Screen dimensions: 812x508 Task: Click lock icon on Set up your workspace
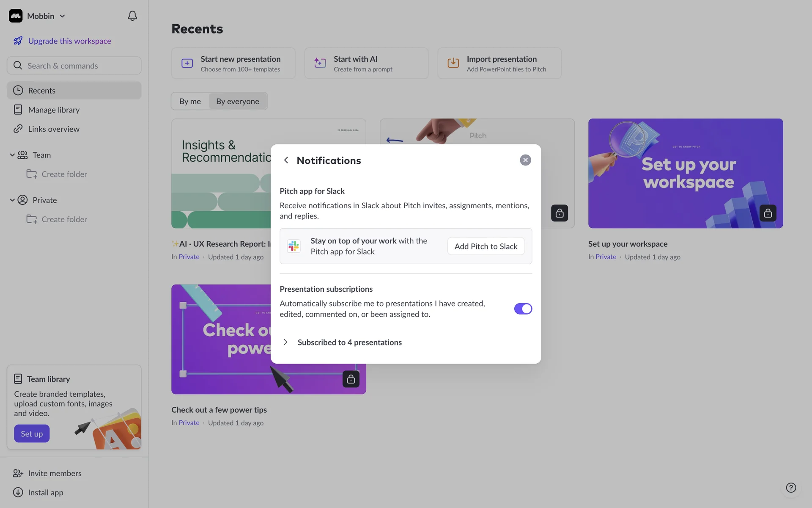point(768,213)
